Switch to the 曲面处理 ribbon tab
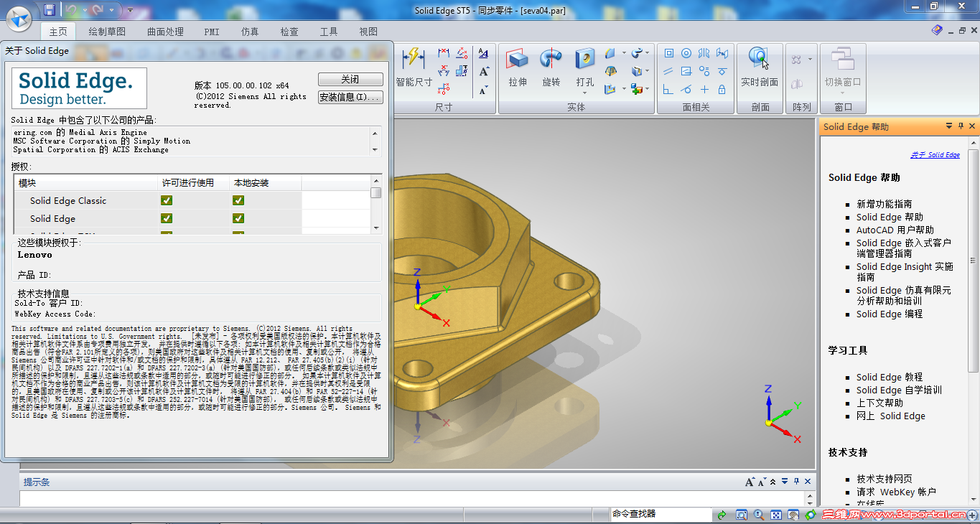This screenshot has width=980, height=524. point(165,32)
